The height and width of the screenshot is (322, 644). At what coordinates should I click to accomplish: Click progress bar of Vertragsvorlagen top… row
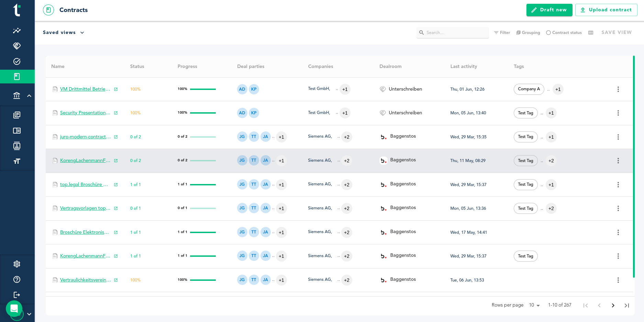click(203, 208)
